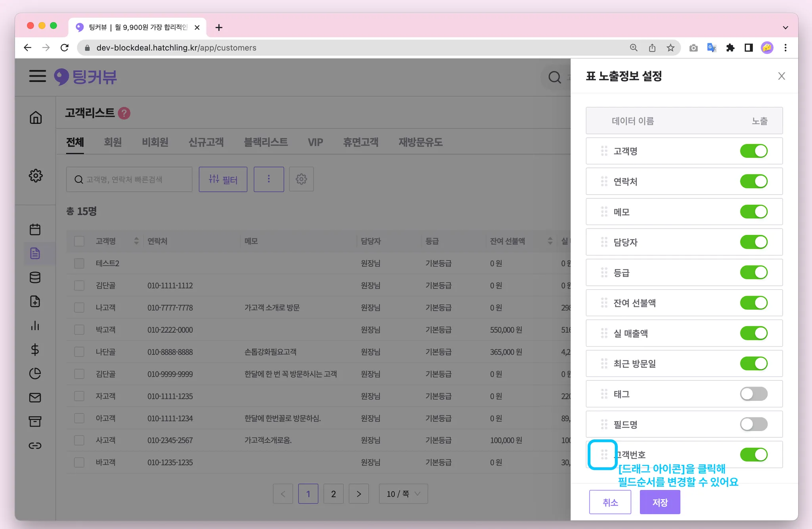This screenshot has width=812, height=529.
Task: Open the database icon in sidebar
Action: tap(35, 277)
